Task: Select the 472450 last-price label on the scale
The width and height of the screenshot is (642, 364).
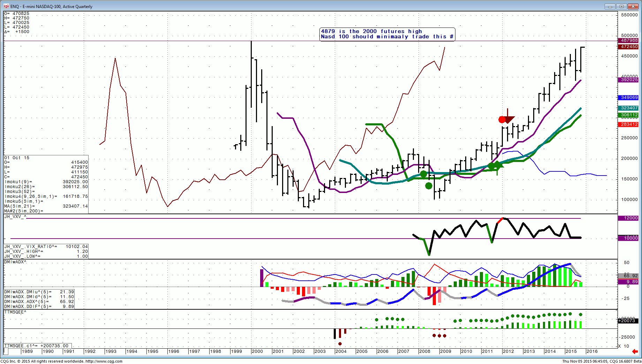Action: click(629, 47)
